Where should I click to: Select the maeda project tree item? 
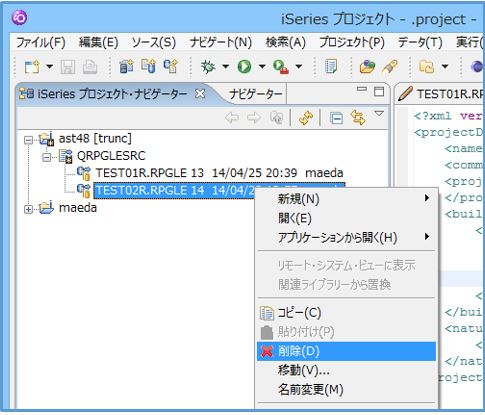[x=78, y=208]
